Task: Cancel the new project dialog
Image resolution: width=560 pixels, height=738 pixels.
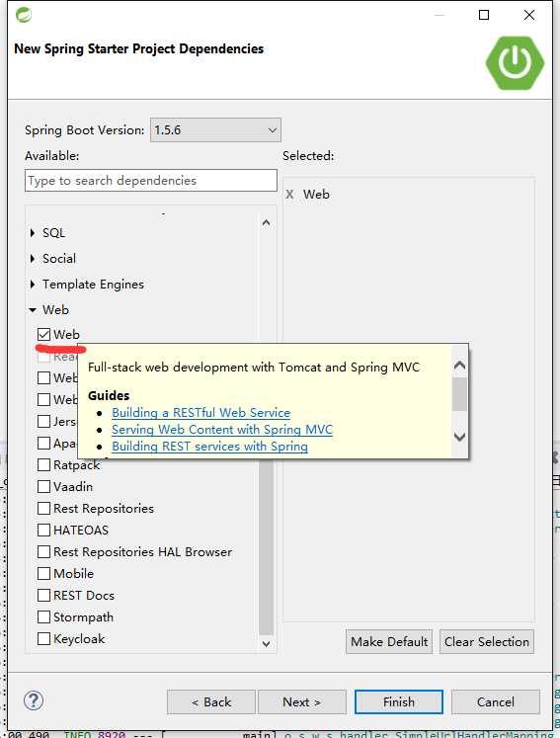Action: tap(495, 702)
